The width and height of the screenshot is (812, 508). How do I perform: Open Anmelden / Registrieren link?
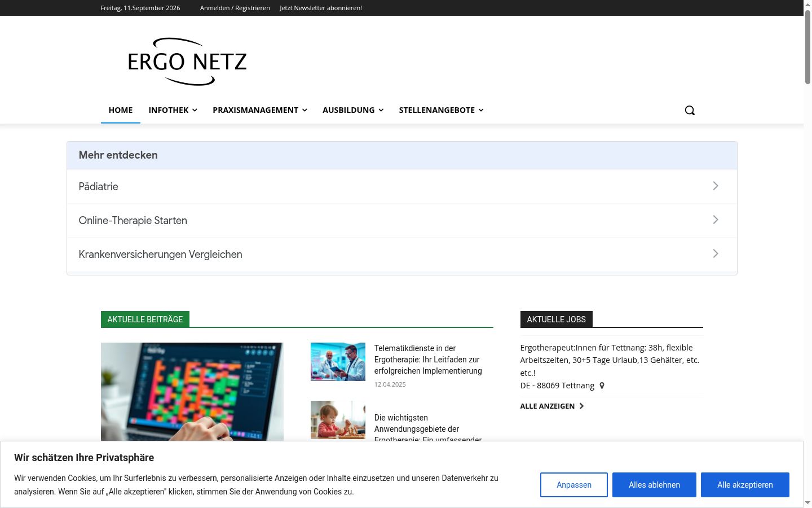(x=235, y=8)
